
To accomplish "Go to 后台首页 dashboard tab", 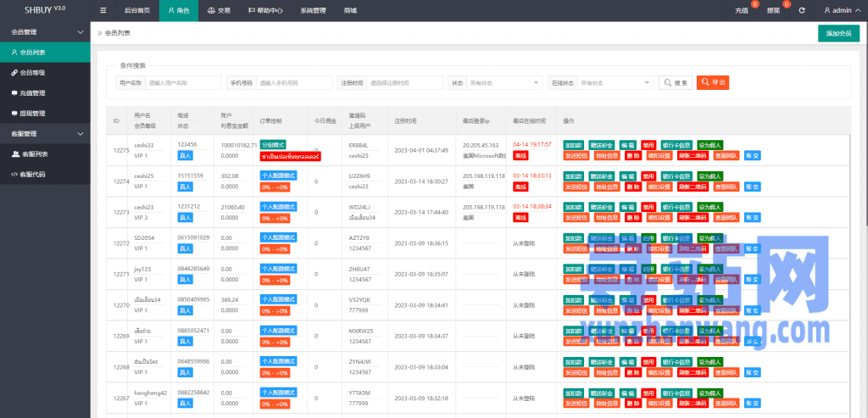I will coord(137,10).
